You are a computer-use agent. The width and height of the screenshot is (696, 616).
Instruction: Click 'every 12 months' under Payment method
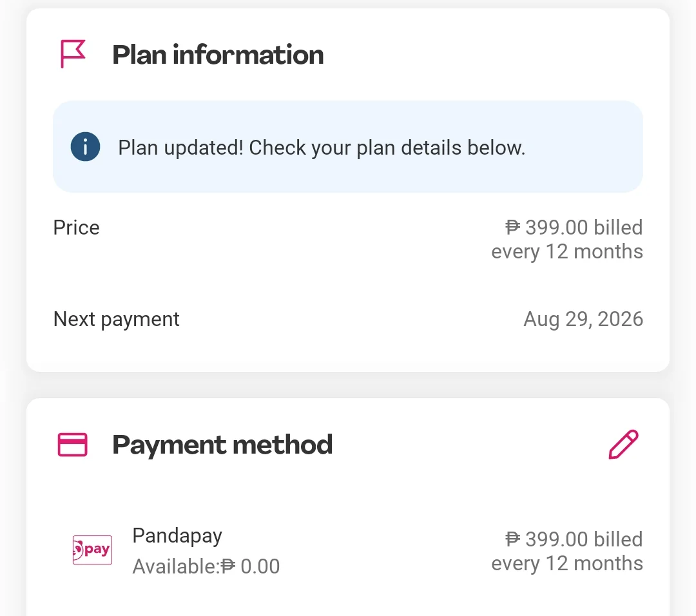click(567, 564)
